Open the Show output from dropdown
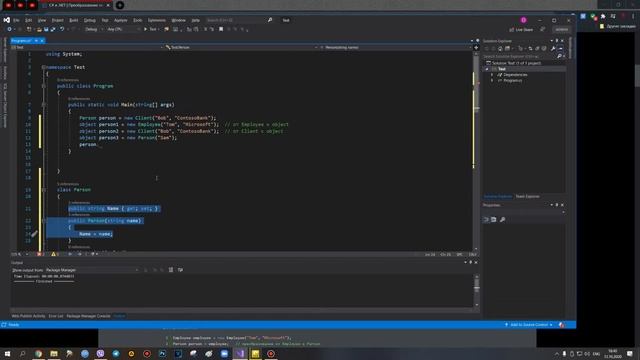Screen dimensions: 640x360 (92, 270)
